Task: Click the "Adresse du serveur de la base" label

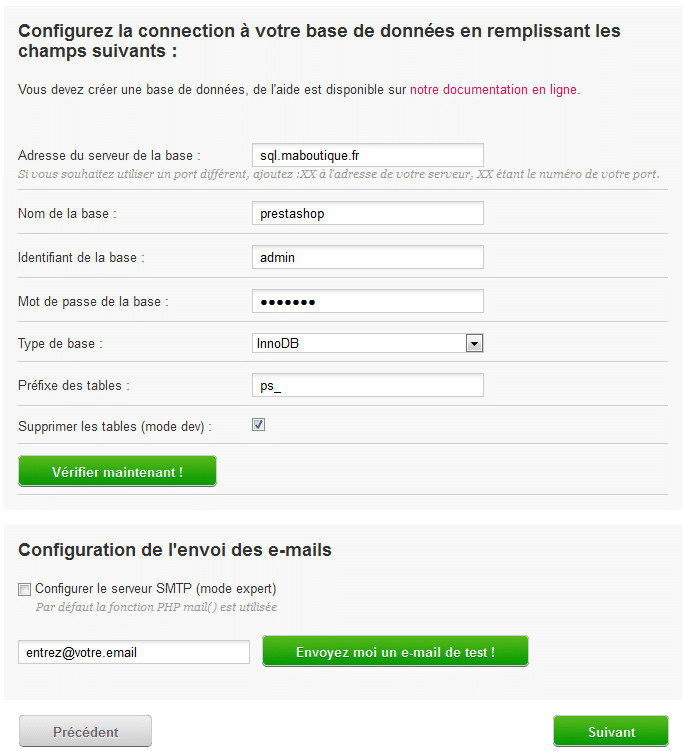Action: pyautogui.click(x=110, y=155)
